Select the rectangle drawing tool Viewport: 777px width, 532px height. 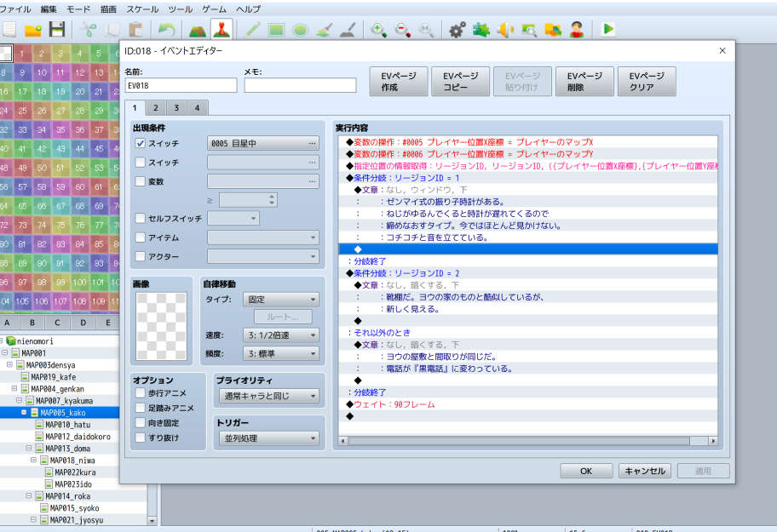277,30
